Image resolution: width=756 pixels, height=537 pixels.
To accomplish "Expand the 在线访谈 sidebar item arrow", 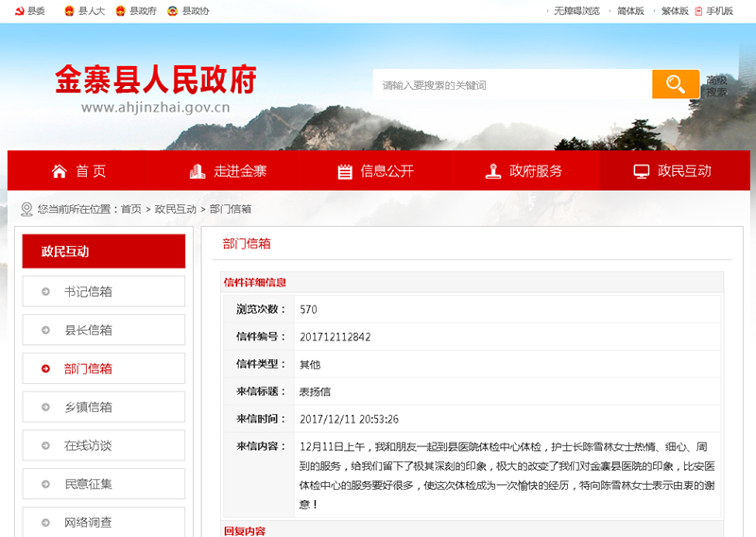I will click(x=46, y=446).
